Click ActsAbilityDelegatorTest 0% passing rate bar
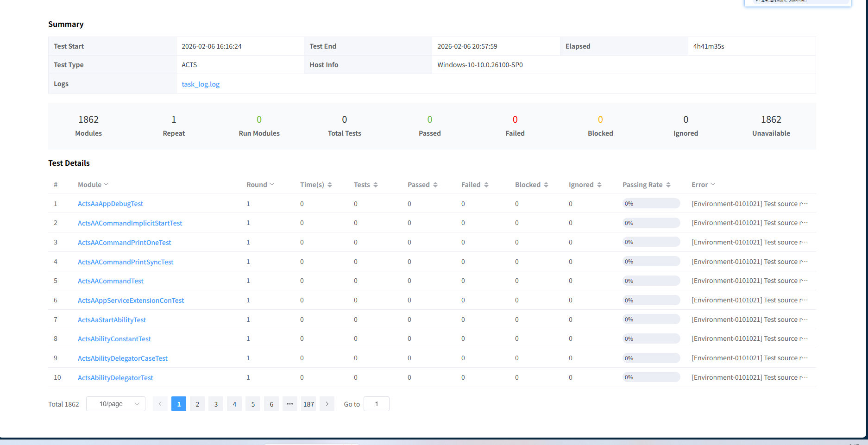 (651, 377)
